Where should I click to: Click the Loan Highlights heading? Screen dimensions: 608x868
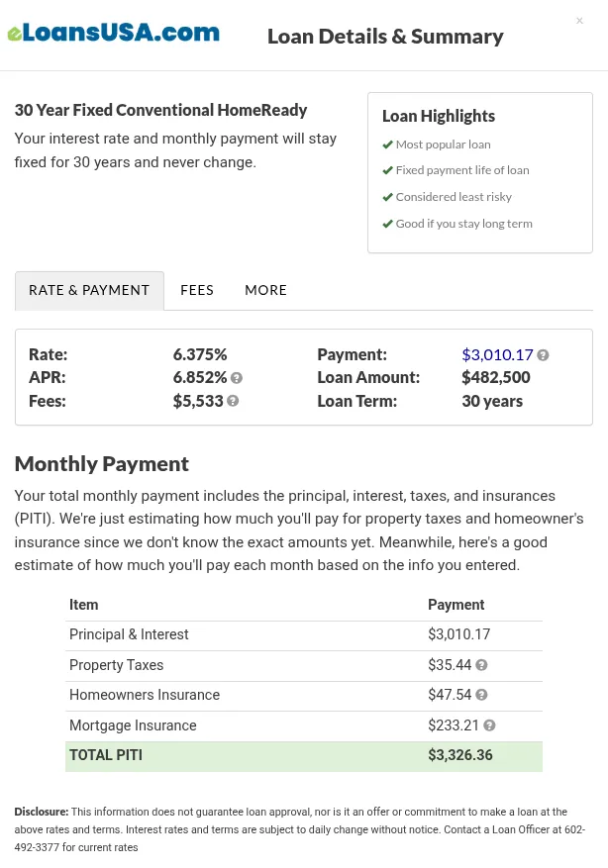(439, 116)
